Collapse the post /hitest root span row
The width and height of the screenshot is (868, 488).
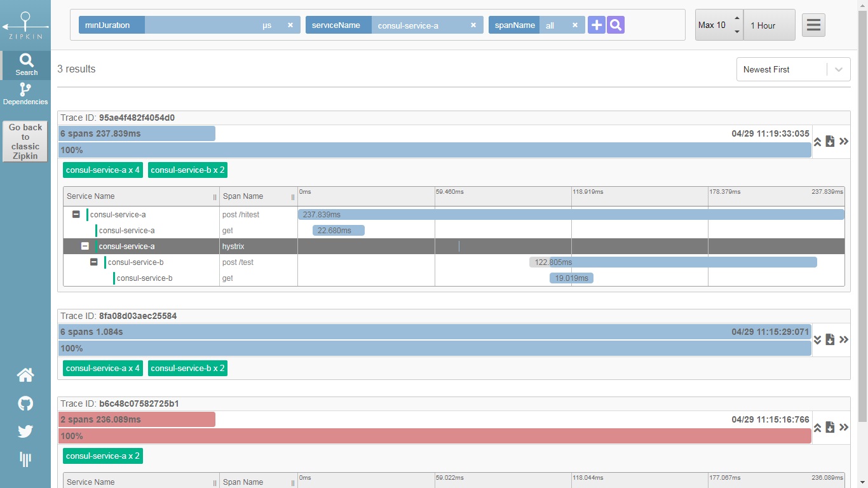(76, 215)
